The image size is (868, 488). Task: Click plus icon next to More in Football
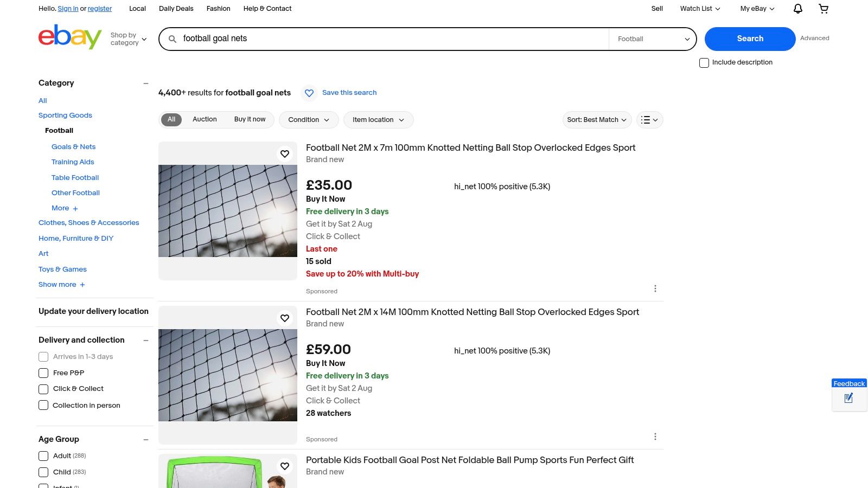pos(75,209)
